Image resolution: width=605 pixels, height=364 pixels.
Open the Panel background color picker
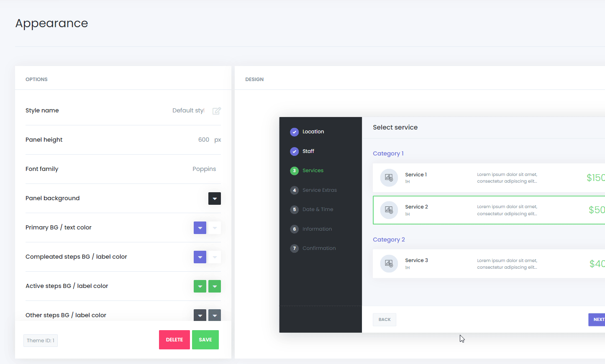215,199
